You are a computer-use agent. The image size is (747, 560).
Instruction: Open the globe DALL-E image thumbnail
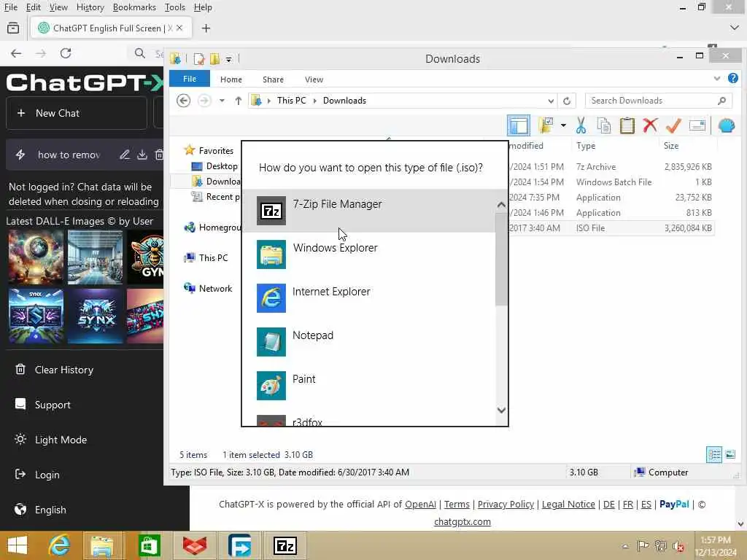click(36, 257)
